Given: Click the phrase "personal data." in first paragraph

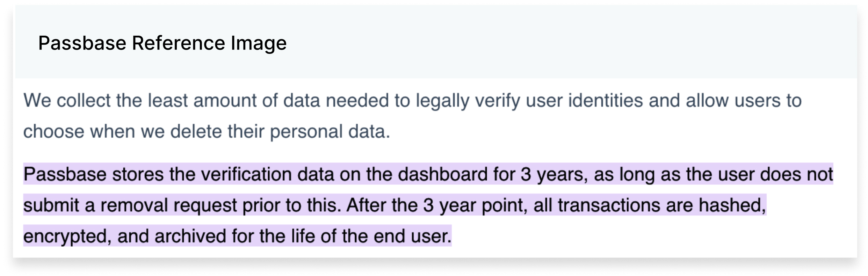Looking at the screenshot, I should pos(330,132).
